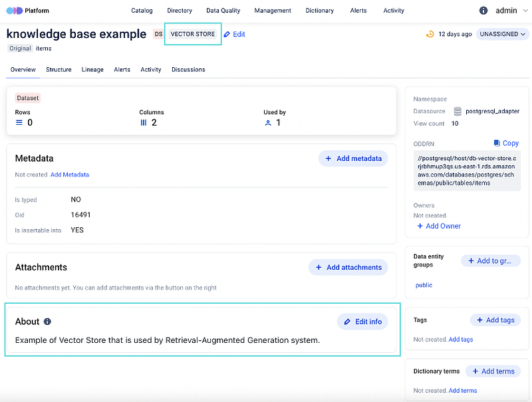Click the knowledge base example title

tap(76, 34)
